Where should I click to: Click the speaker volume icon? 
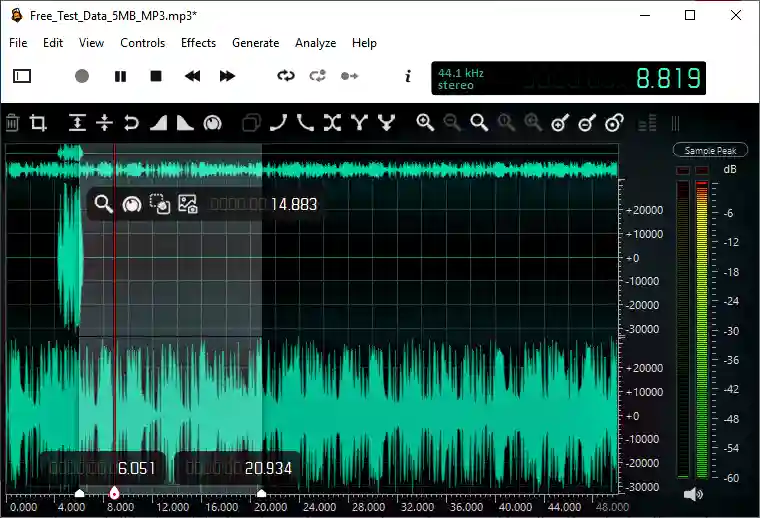(x=693, y=494)
